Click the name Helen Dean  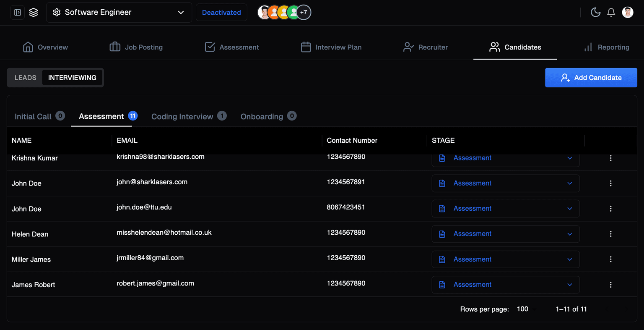30,234
